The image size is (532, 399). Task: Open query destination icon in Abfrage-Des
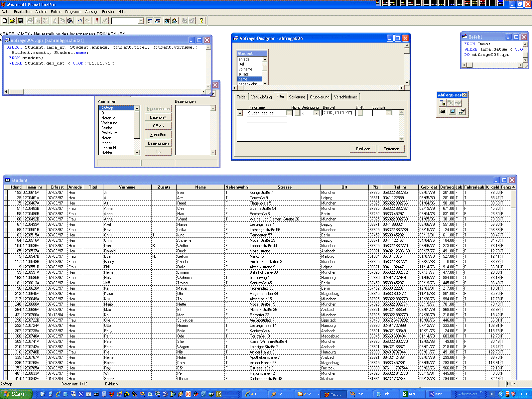[x=462, y=112]
